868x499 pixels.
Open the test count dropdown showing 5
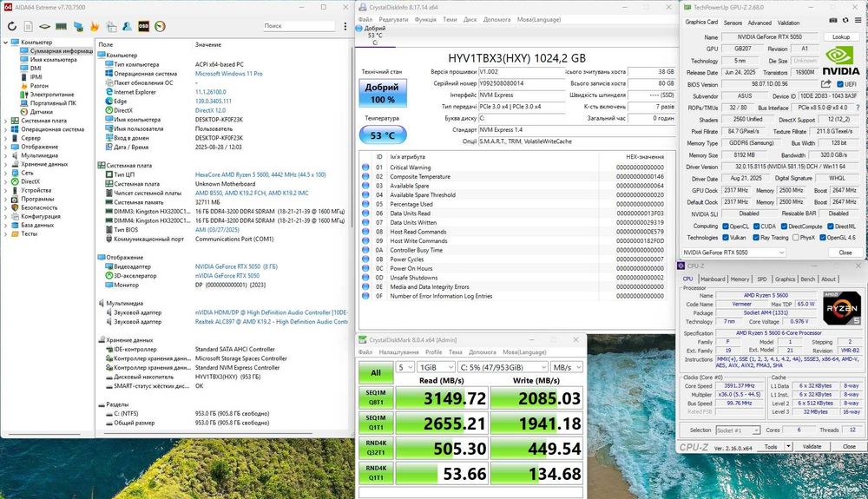coord(404,367)
